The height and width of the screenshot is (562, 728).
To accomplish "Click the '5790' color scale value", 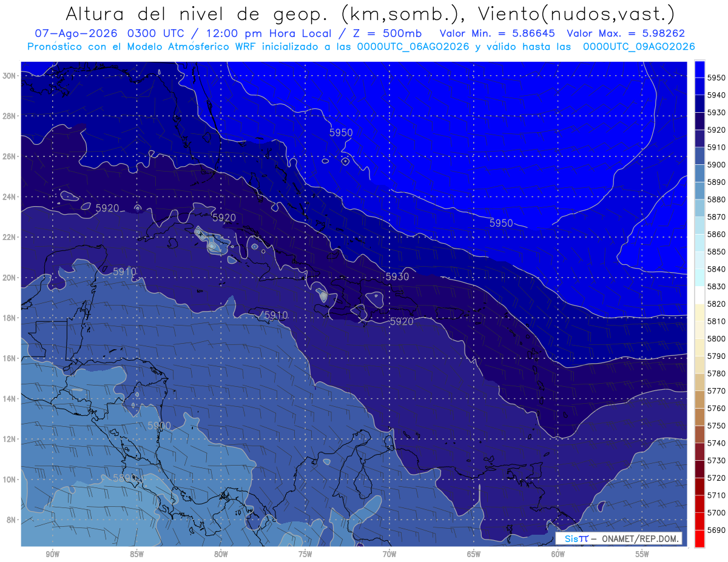I will [x=716, y=356].
